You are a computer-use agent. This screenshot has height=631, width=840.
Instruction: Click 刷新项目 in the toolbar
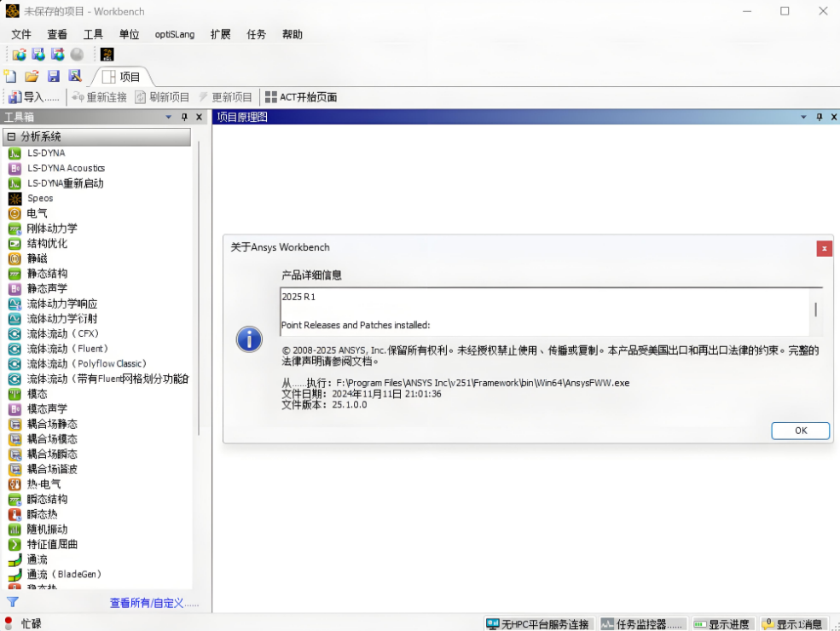coord(162,97)
